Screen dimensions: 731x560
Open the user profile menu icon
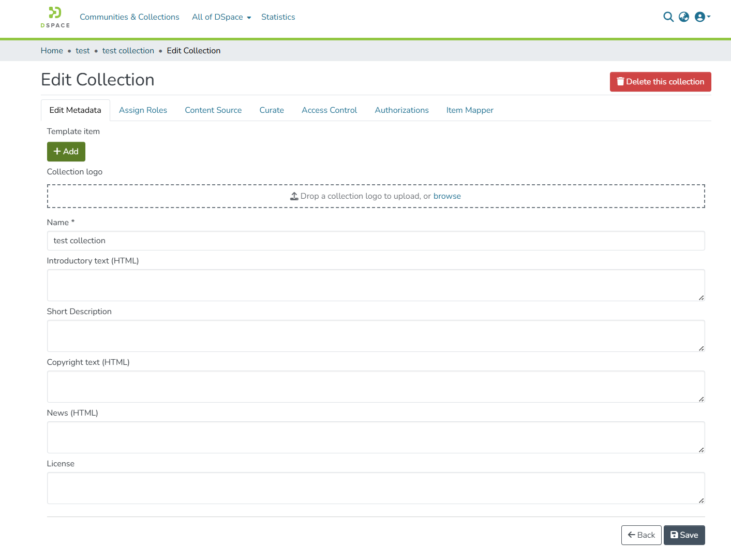click(x=702, y=17)
